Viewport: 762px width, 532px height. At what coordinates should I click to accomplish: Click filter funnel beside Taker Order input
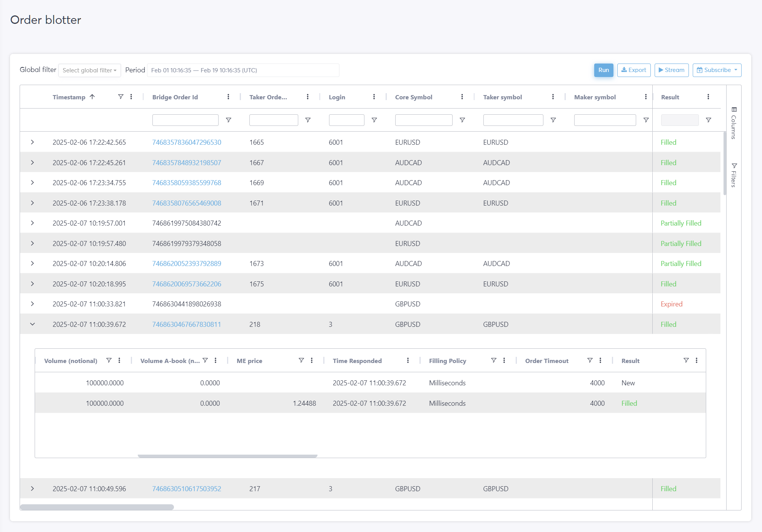pos(308,120)
